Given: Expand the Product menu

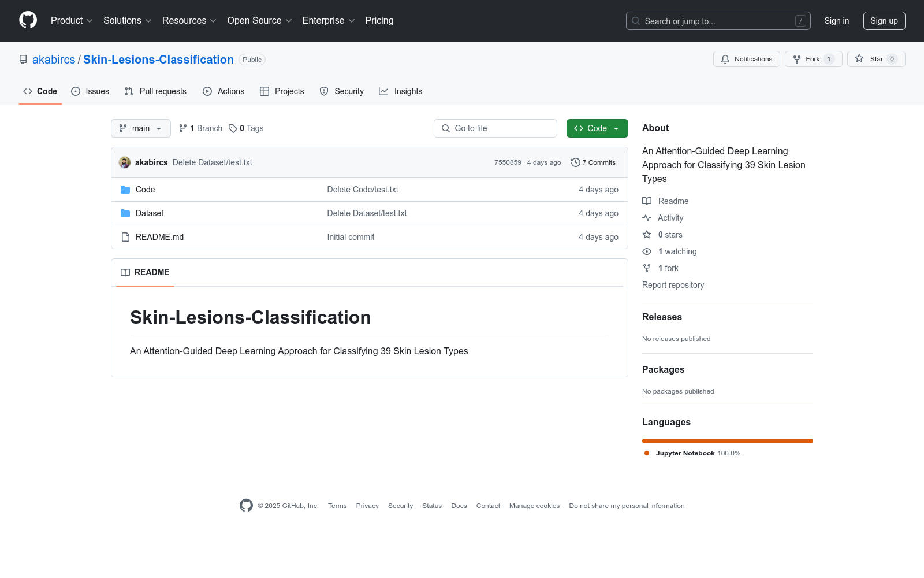Looking at the screenshot, I should coord(72,20).
